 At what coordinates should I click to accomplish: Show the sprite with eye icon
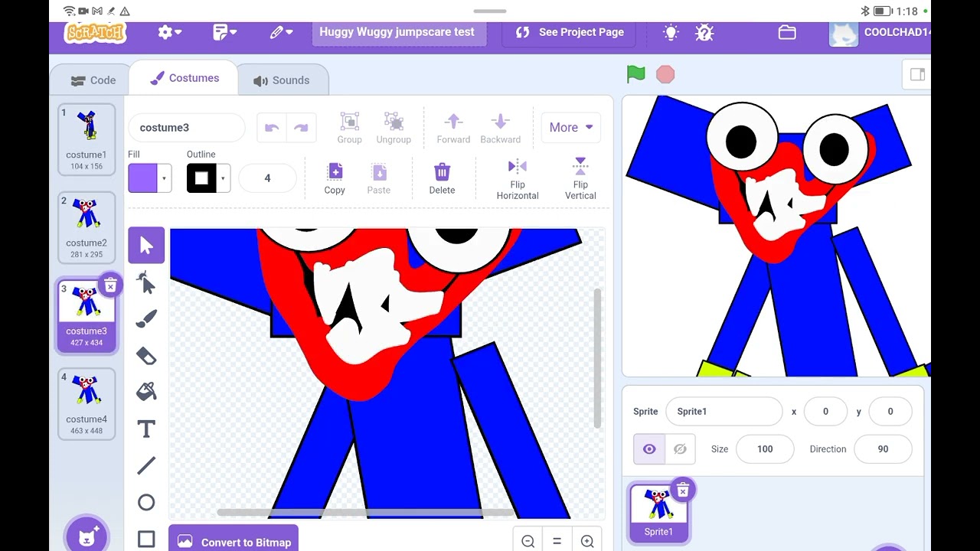point(649,449)
